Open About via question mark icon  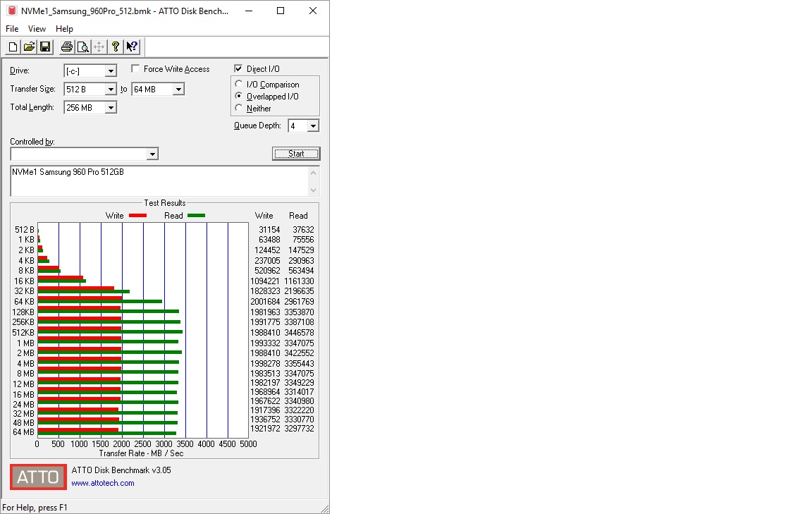point(116,47)
